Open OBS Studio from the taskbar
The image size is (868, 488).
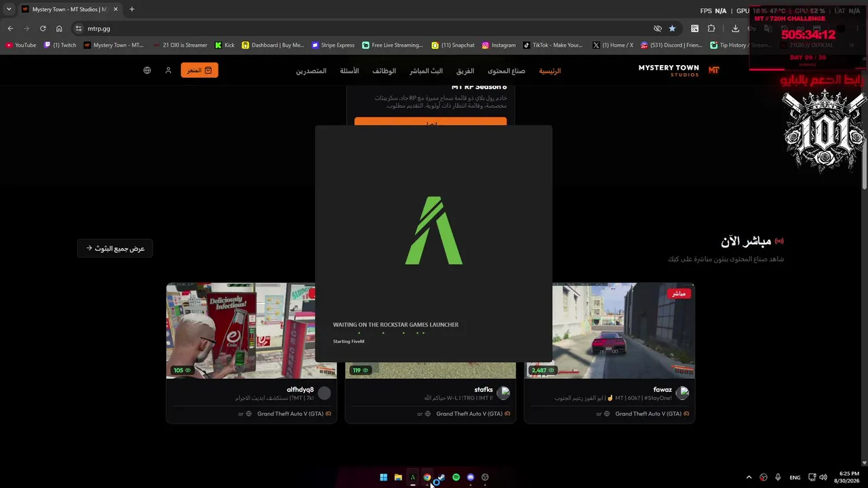[485, 477]
